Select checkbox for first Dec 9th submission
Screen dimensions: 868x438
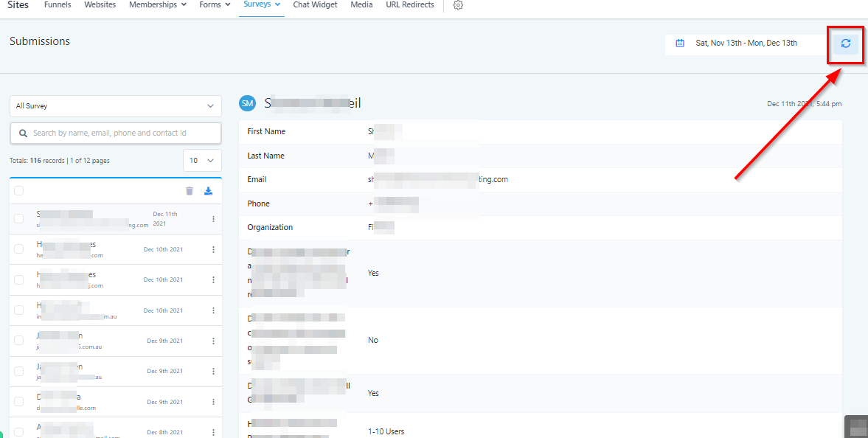pyautogui.click(x=19, y=341)
